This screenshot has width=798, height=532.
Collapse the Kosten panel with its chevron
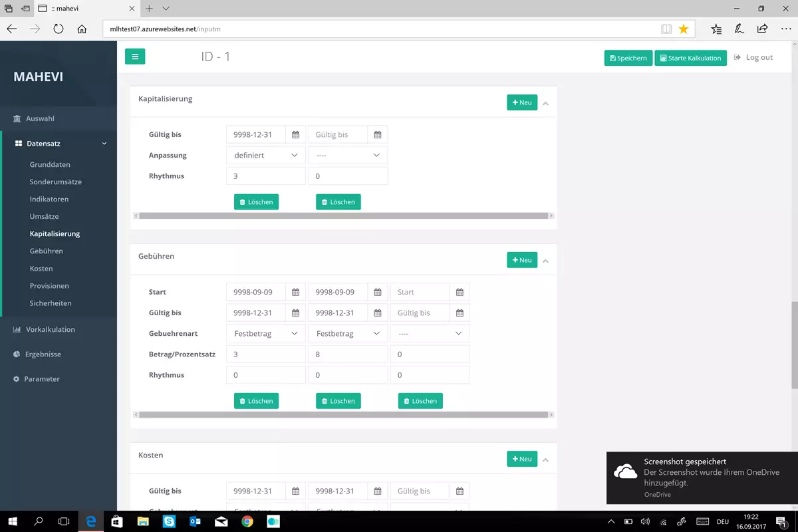click(x=545, y=460)
